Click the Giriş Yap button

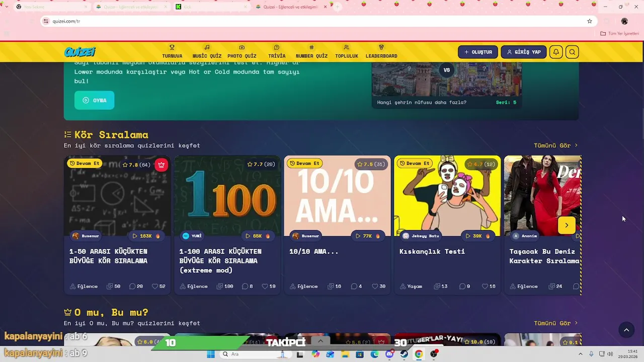point(523,52)
